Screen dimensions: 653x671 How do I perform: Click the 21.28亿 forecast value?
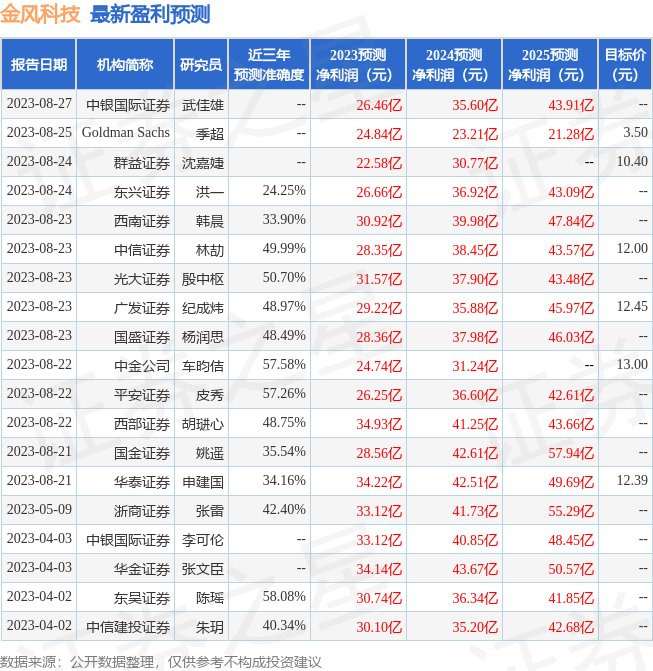point(571,134)
